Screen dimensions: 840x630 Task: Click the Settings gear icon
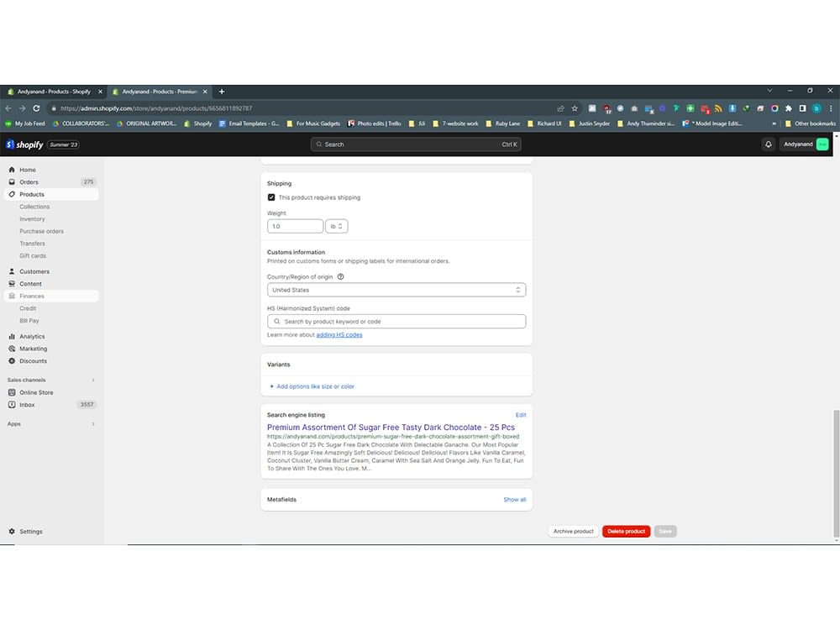12,532
